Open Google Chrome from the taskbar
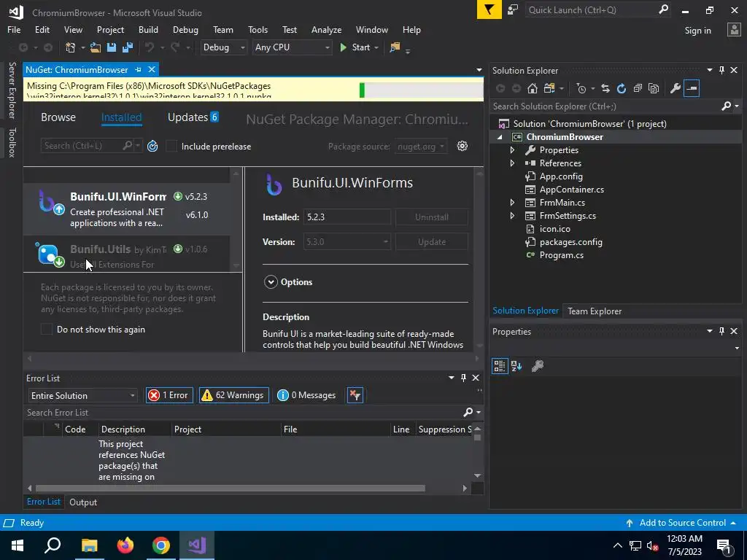Image resolution: width=747 pixels, height=560 pixels. (161, 545)
